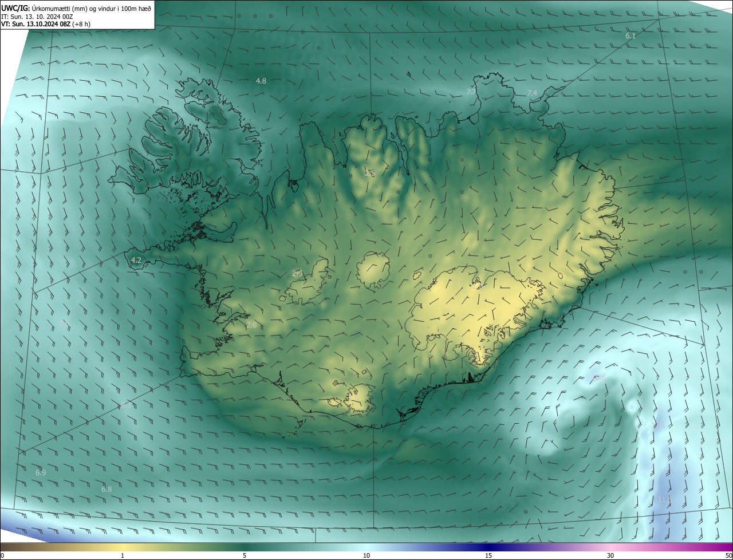Click the 6.8 value label on the map
The height and width of the screenshot is (560, 733).
[x=107, y=489]
